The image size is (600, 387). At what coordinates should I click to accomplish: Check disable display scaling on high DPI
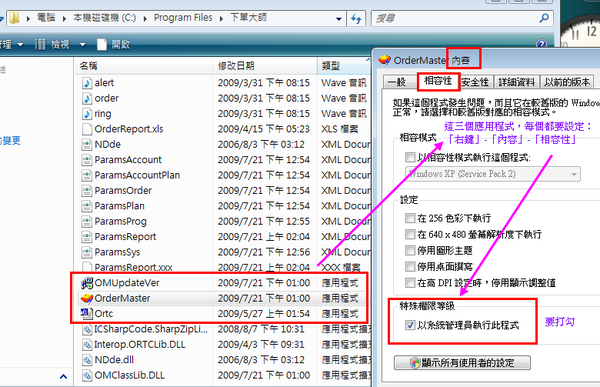pyautogui.click(x=410, y=283)
